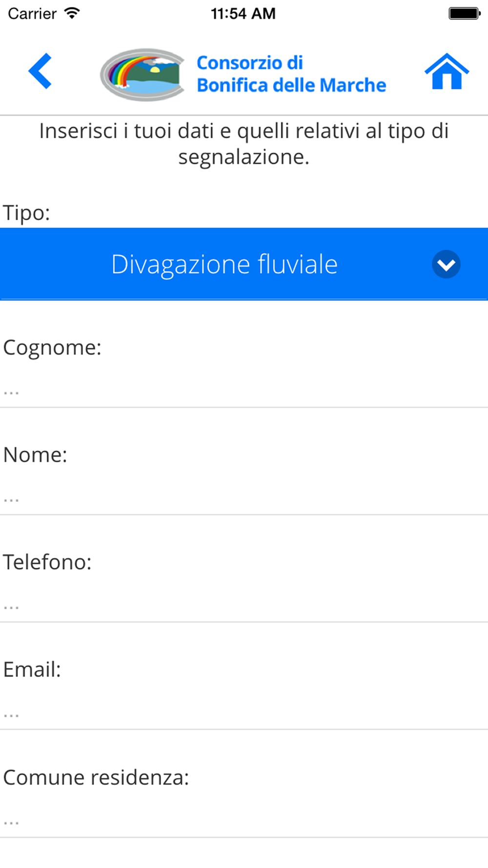The height and width of the screenshot is (868, 488).
Task: Tap the Wi-Fi status icon
Action: (72, 14)
